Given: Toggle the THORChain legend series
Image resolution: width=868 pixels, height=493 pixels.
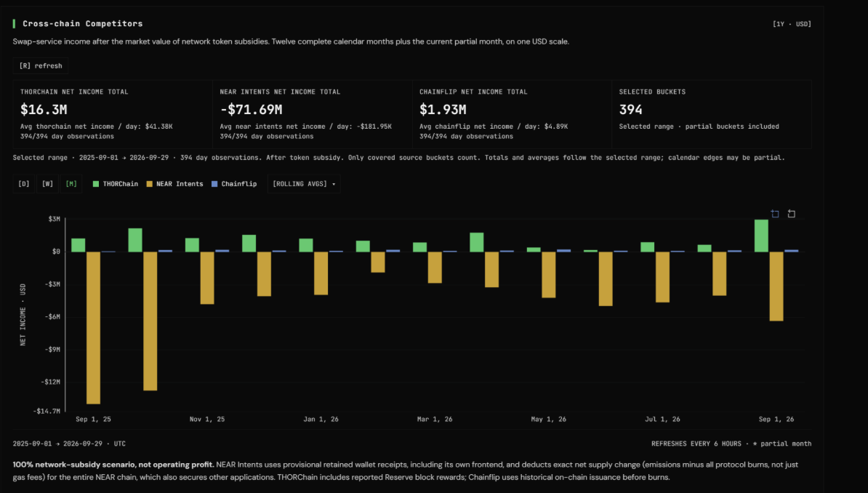Looking at the screenshot, I should click(115, 184).
